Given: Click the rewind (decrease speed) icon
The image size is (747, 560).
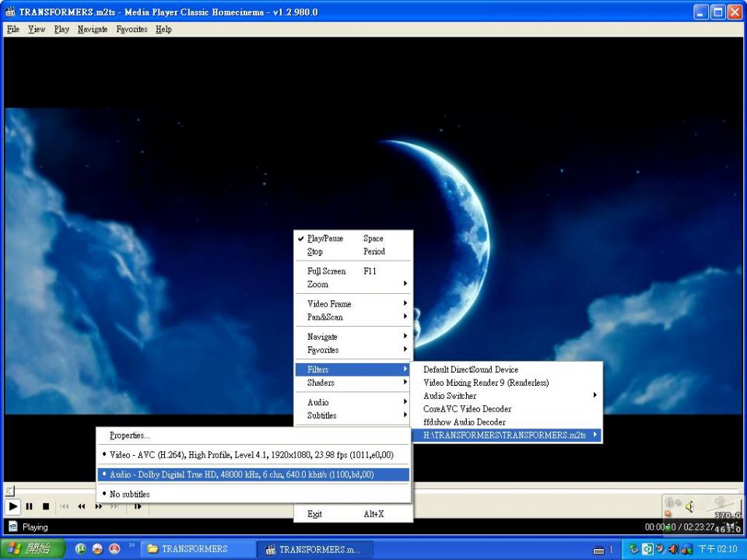Looking at the screenshot, I should click(x=81, y=506).
